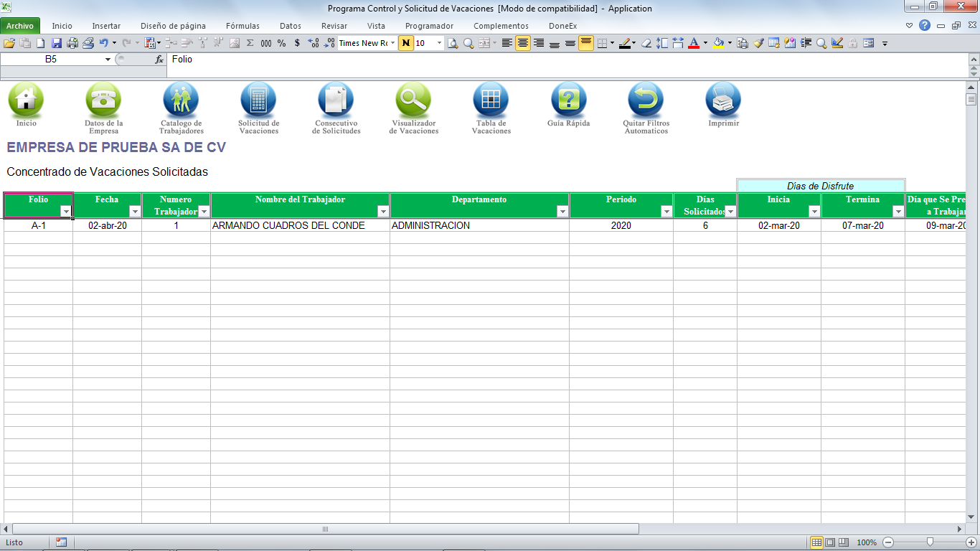
Task: Click the Name Box showing B5
Action: [51, 60]
